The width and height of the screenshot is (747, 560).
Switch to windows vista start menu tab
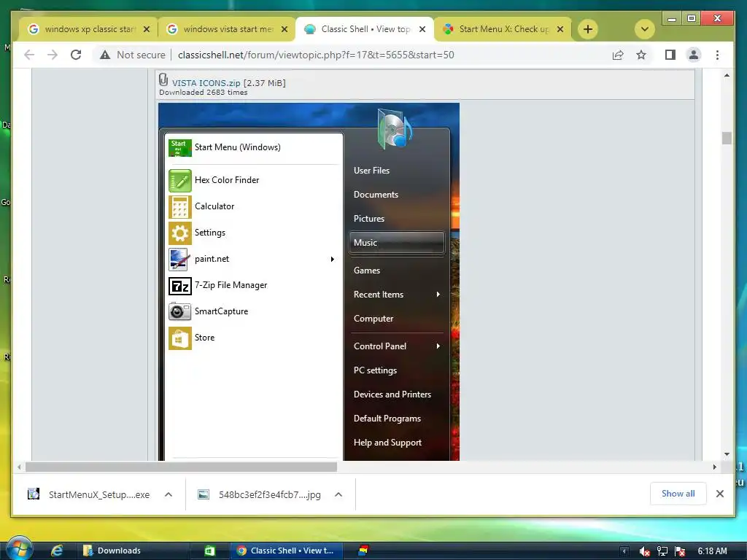pyautogui.click(x=228, y=29)
